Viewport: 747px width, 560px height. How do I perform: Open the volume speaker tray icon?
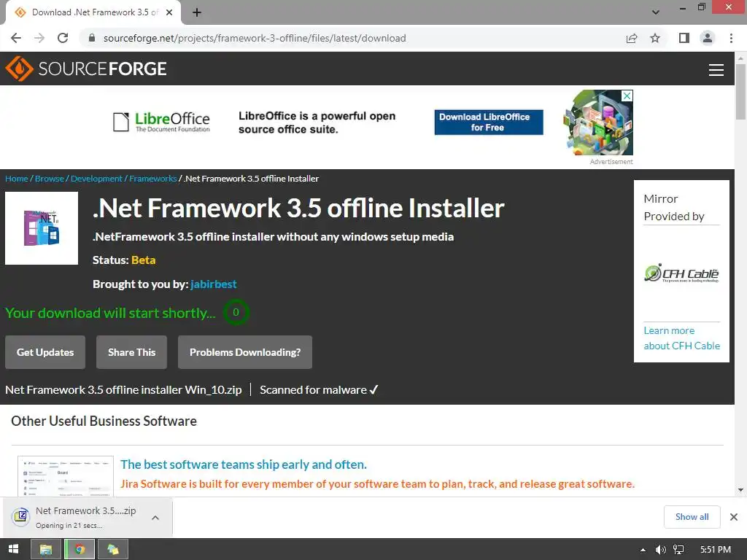660,550
